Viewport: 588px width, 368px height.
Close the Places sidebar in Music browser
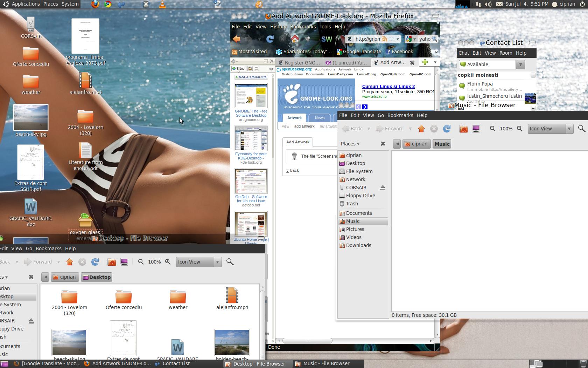(383, 144)
